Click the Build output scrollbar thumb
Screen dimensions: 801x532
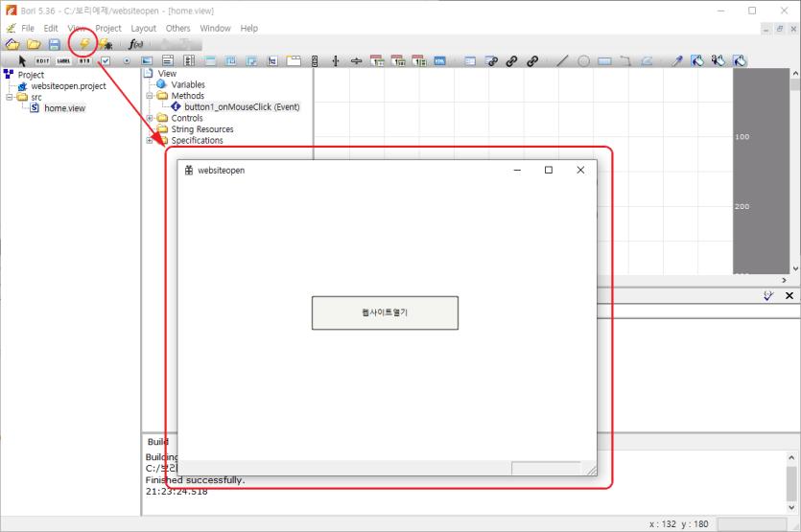[791, 483]
